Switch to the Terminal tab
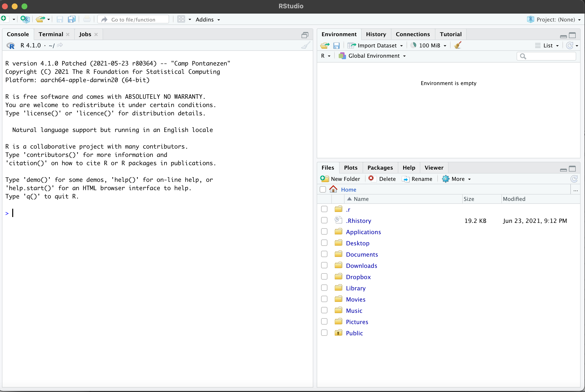This screenshot has height=392, width=585. (51, 34)
